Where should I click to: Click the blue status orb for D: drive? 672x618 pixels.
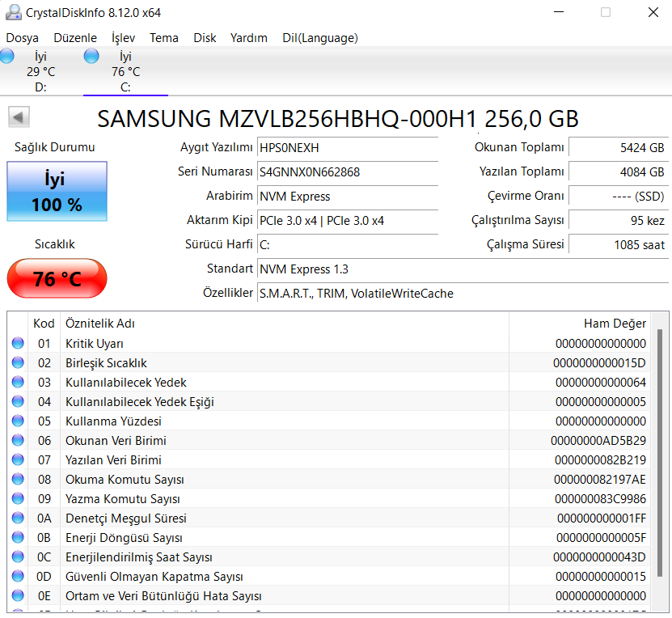6,56
